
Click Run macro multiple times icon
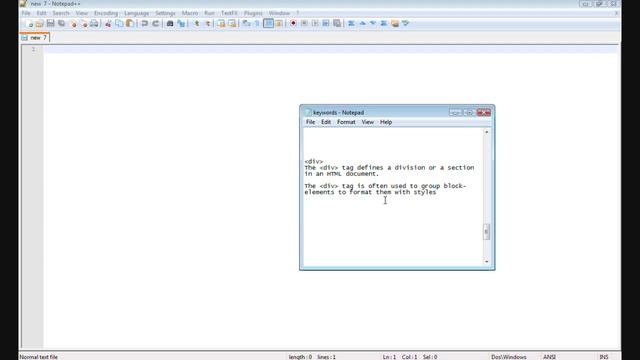326,24
